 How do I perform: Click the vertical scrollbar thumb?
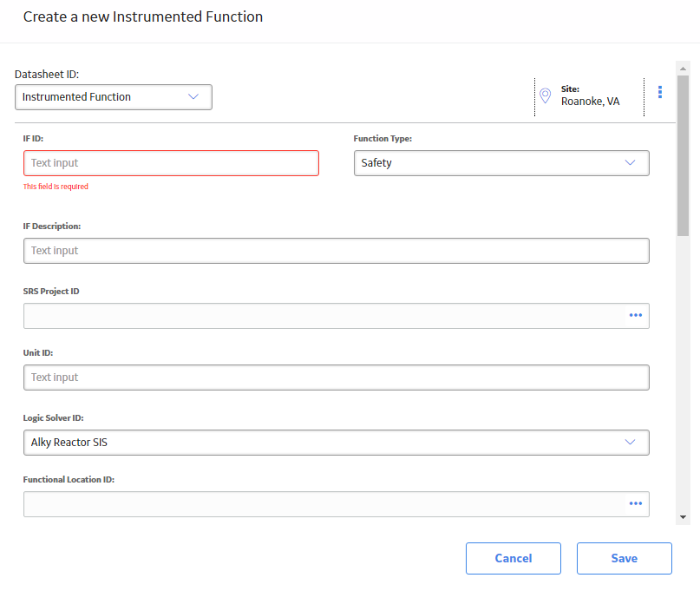pos(683,155)
